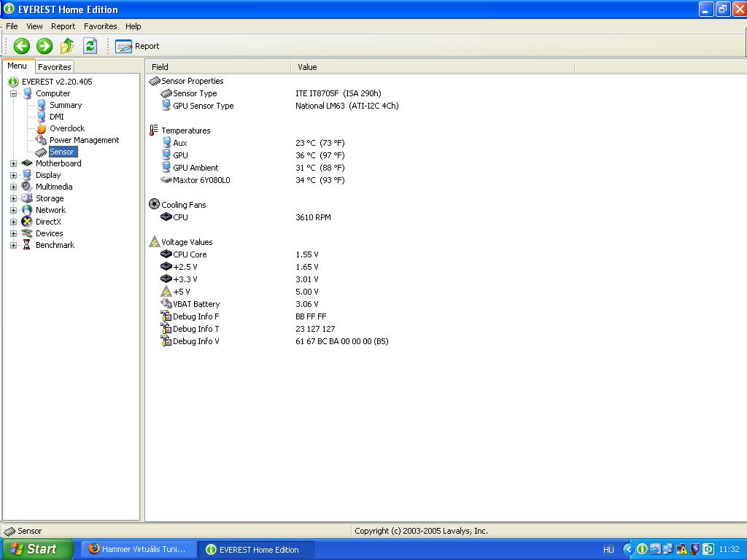
Task: Click the Motherboard chip icon
Action: click(27, 163)
